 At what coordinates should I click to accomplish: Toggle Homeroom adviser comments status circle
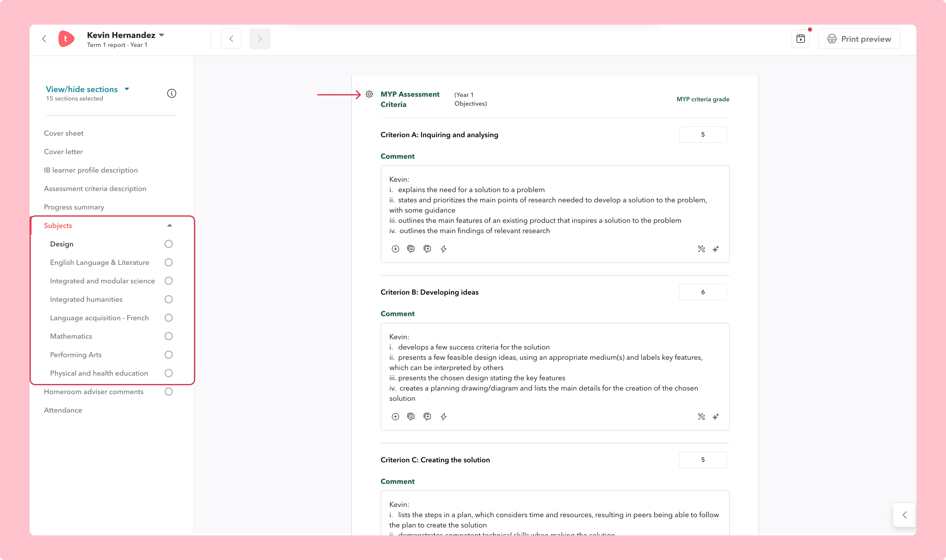(168, 392)
